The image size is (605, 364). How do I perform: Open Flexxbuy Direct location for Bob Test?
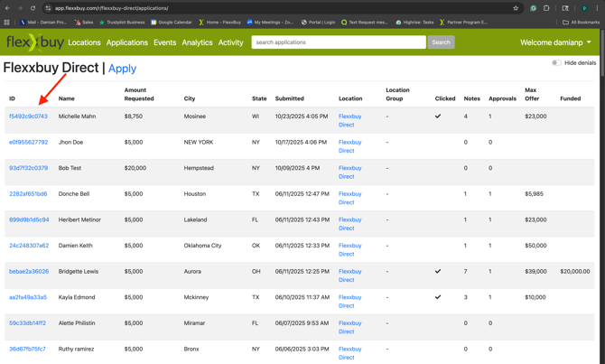click(349, 172)
